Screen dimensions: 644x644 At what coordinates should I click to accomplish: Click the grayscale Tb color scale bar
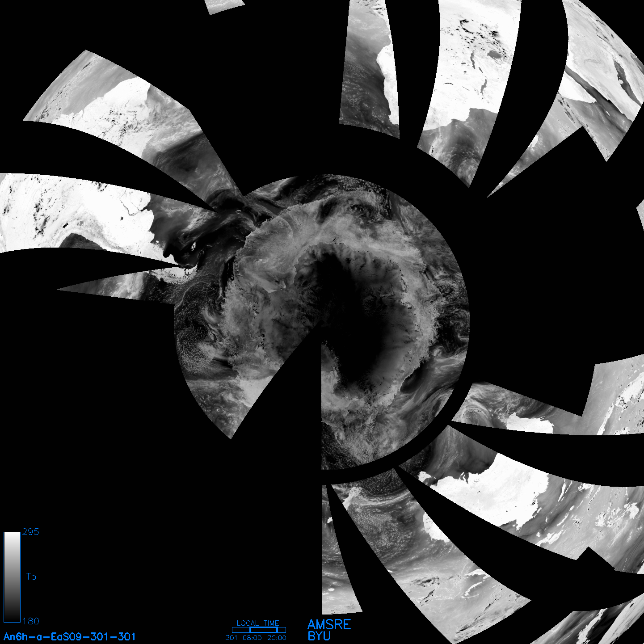click(12, 577)
